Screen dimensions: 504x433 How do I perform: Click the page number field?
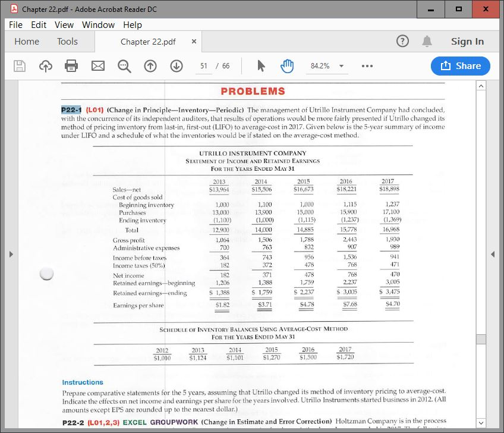coord(204,66)
